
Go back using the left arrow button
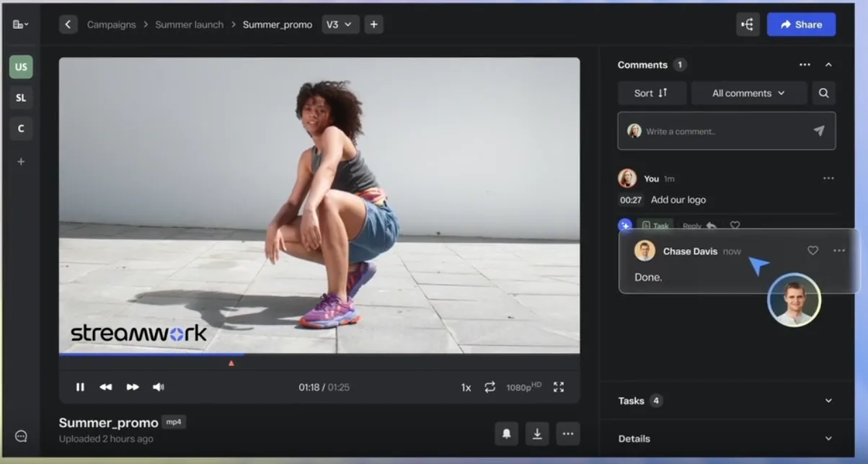coord(68,24)
